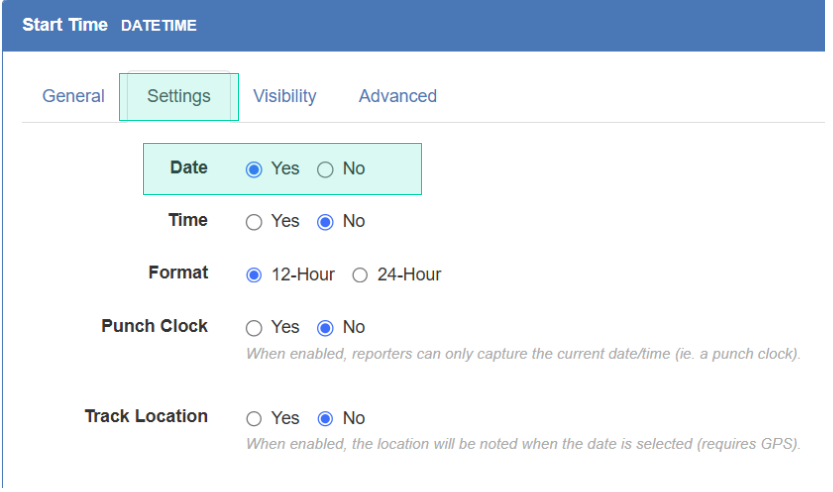Screen dimensions: 833x492
Task: Choose 24-Hour format
Action: (360, 275)
